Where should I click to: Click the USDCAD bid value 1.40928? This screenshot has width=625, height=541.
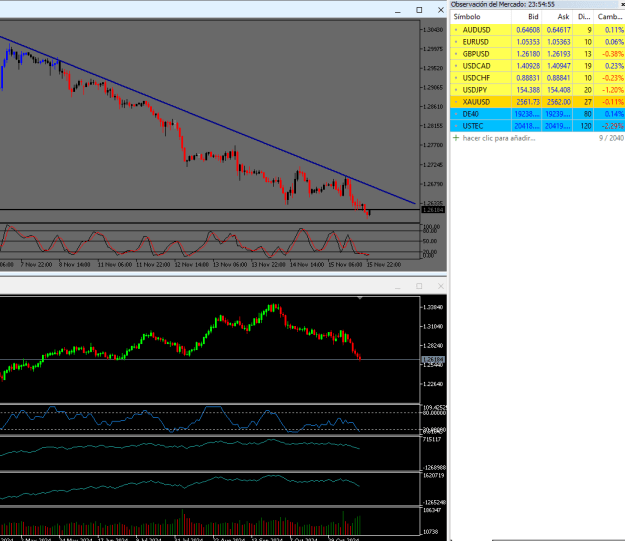[x=528, y=66]
